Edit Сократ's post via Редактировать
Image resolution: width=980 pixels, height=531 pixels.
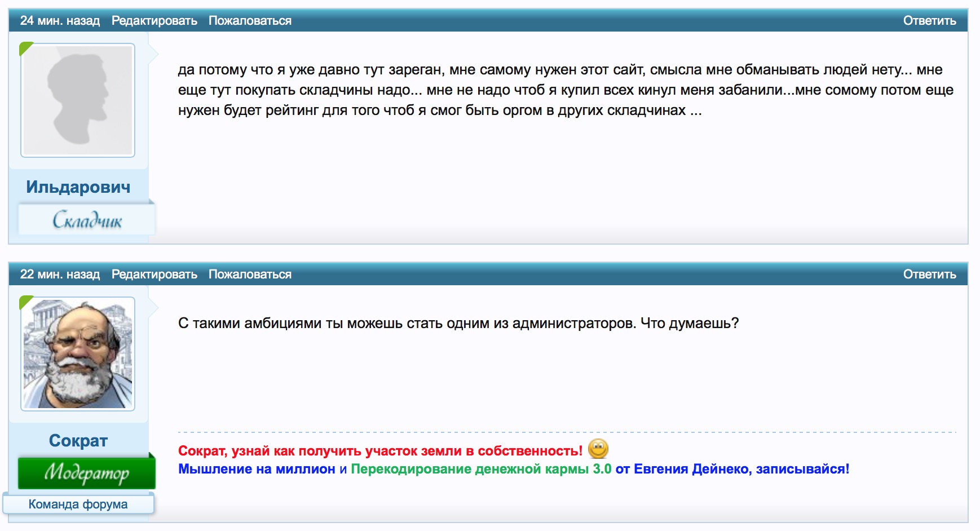tap(154, 275)
